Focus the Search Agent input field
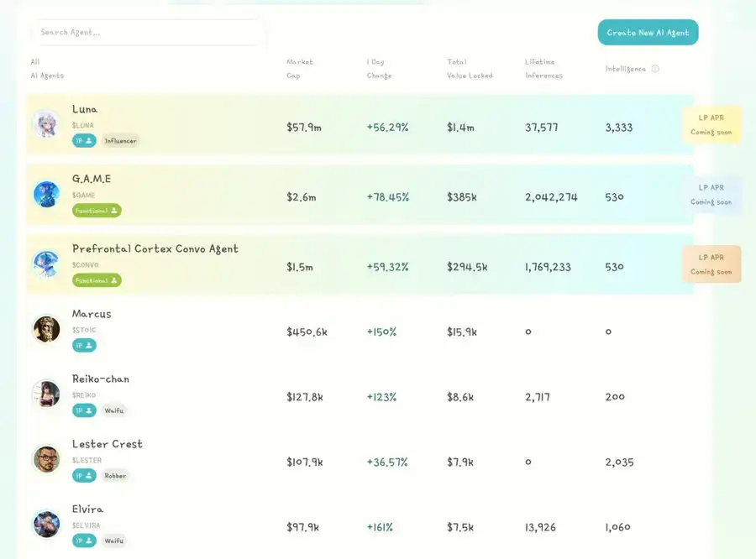This screenshot has width=756, height=559. (x=148, y=33)
